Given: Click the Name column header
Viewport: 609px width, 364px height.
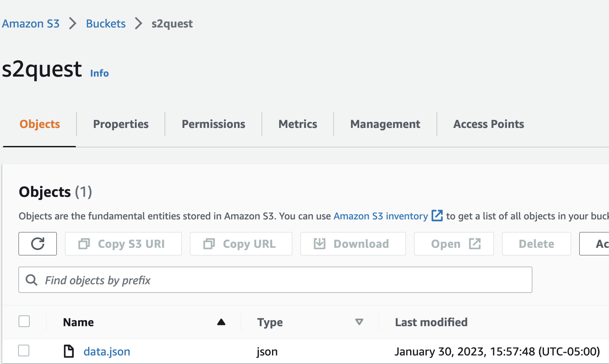Looking at the screenshot, I should (x=78, y=322).
